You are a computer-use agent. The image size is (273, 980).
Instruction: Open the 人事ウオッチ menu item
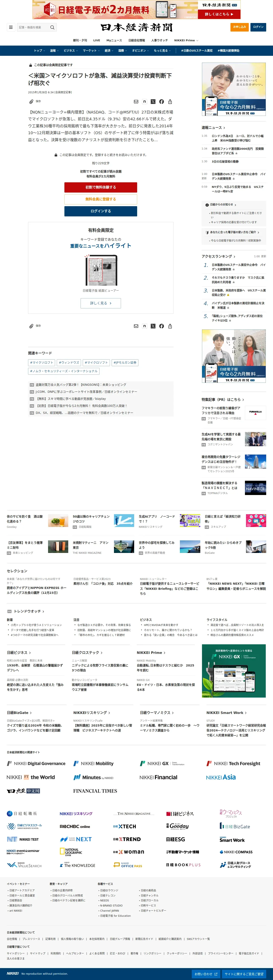point(159,40)
